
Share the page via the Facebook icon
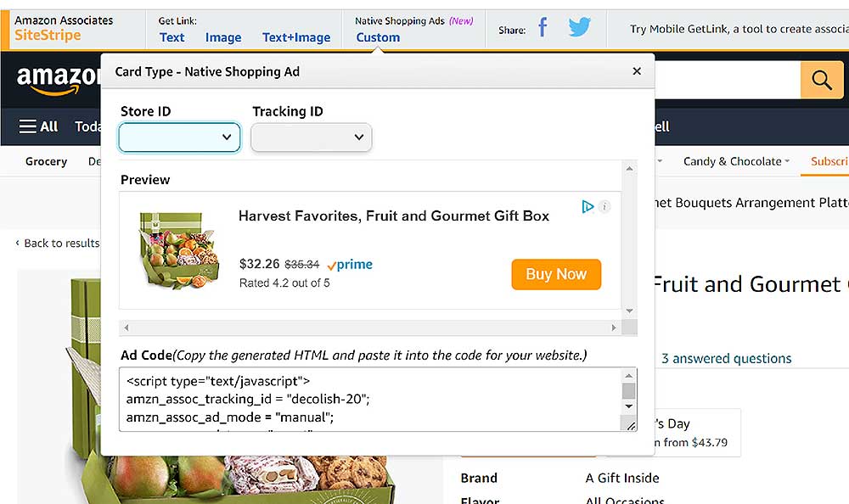[543, 28]
